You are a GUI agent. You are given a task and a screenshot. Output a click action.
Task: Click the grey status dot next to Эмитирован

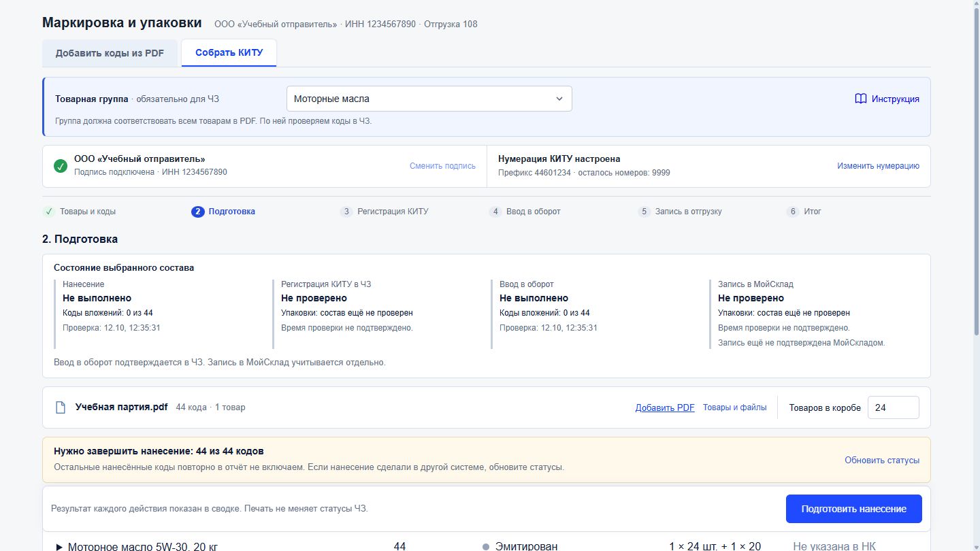coord(486,546)
